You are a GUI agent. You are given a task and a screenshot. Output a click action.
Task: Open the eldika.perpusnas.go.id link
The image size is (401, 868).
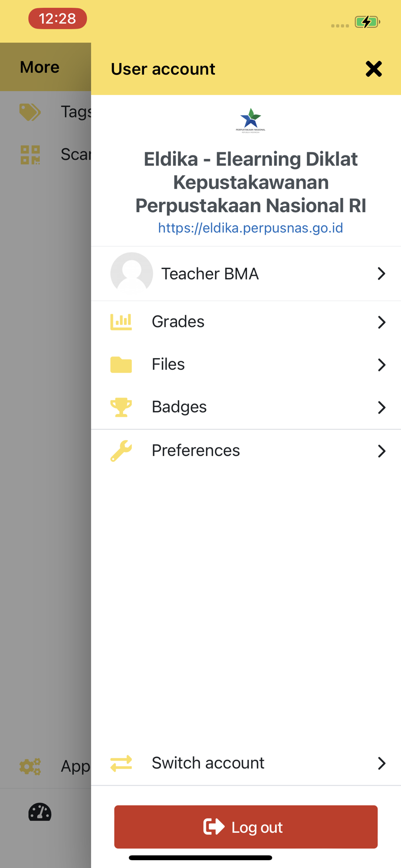pyautogui.click(x=250, y=228)
